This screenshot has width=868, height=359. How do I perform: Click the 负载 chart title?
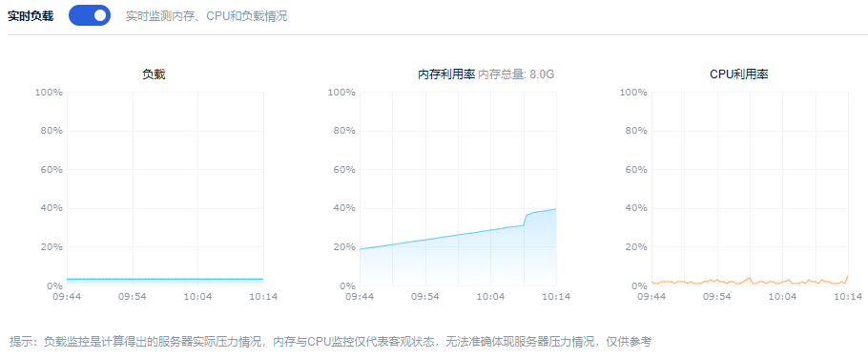[x=154, y=74]
